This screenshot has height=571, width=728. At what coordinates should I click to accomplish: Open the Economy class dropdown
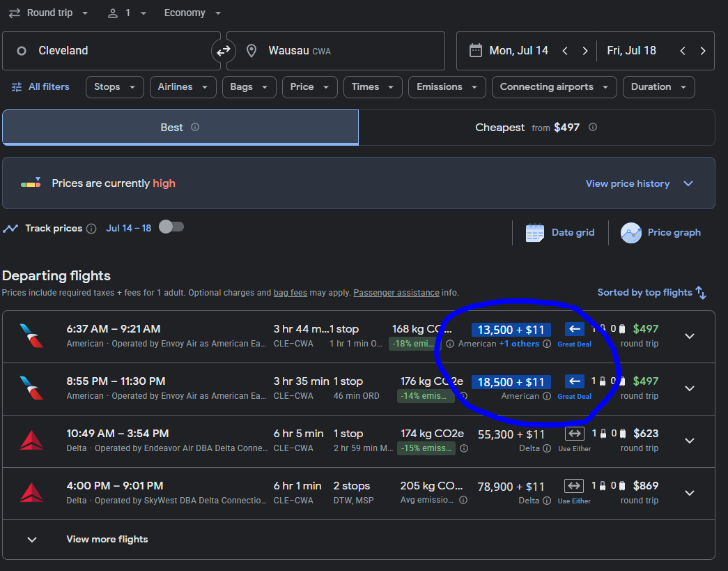coord(192,13)
